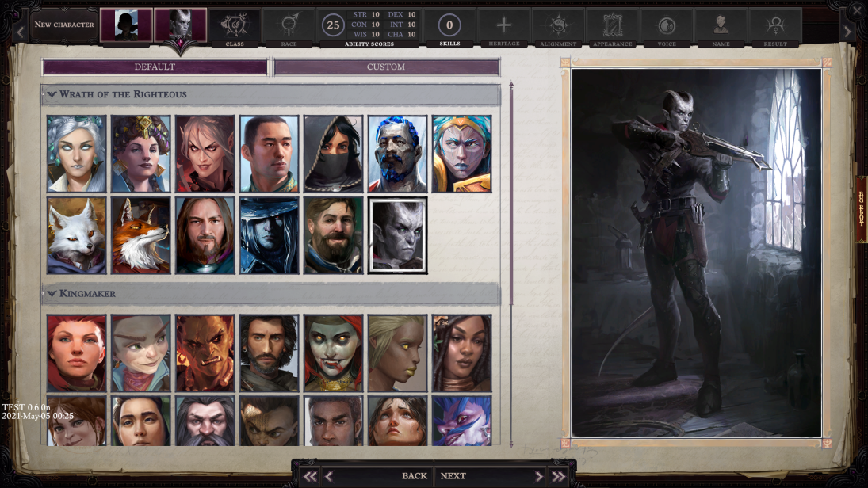The width and height of the screenshot is (868, 488).
Task: Choose the white fox kitsune portrait
Action: [76, 236]
